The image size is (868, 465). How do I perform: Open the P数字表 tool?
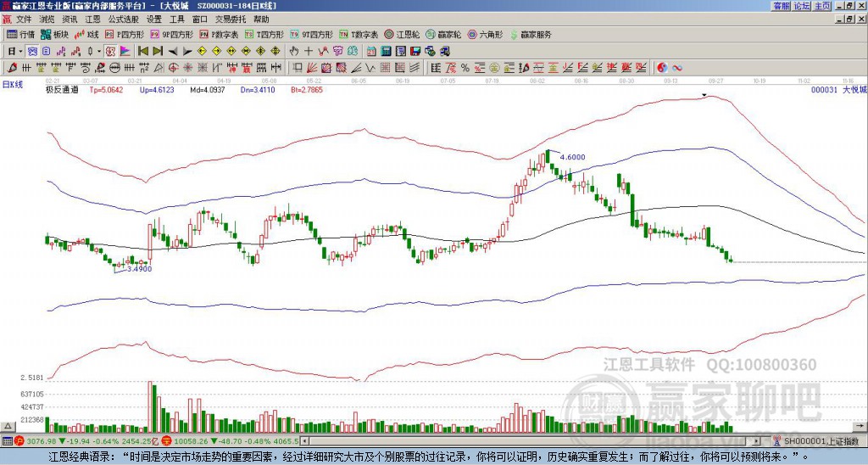[219, 34]
